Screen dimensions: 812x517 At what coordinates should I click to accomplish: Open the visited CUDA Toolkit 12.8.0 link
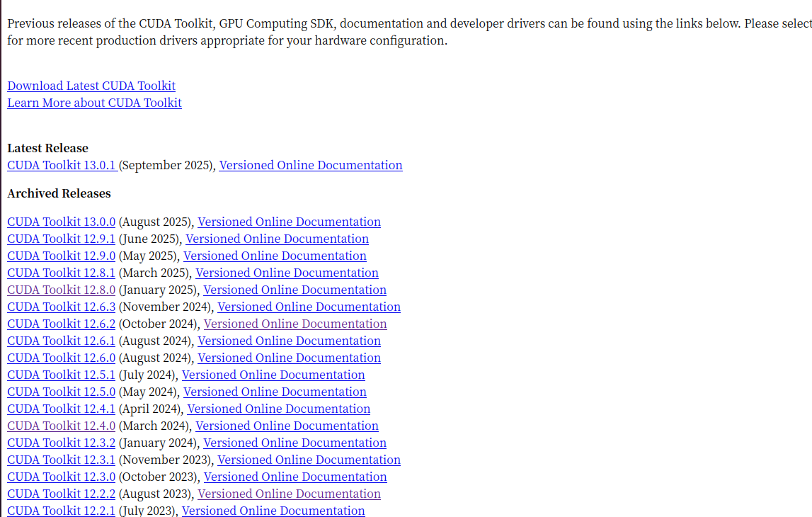61,290
